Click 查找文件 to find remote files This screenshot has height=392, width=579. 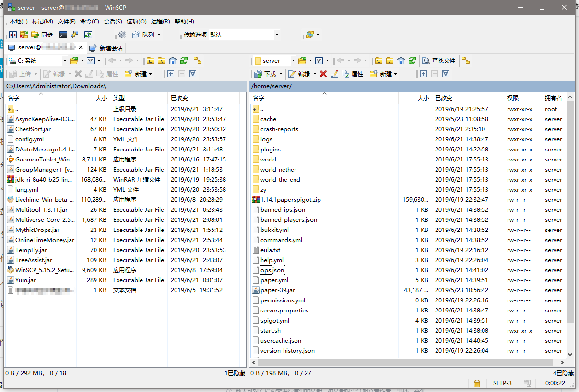pyautogui.click(x=439, y=60)
